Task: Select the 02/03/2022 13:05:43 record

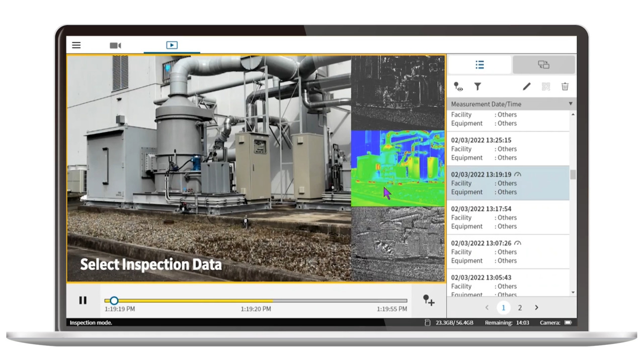Action: pyautogui.click(x=508, y=283)
